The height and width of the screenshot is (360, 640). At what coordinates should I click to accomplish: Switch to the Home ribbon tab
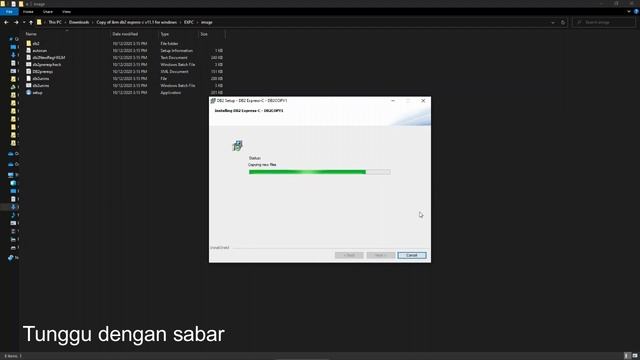point(28,12)
